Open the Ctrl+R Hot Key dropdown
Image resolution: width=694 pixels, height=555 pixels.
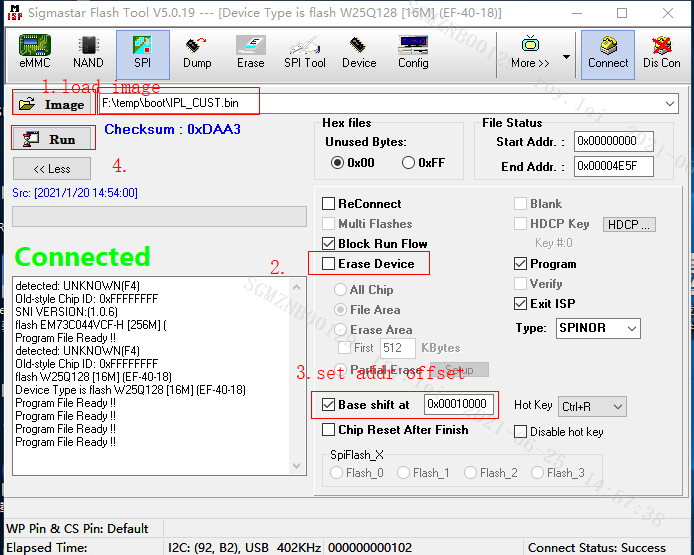[x=592, y=406]
